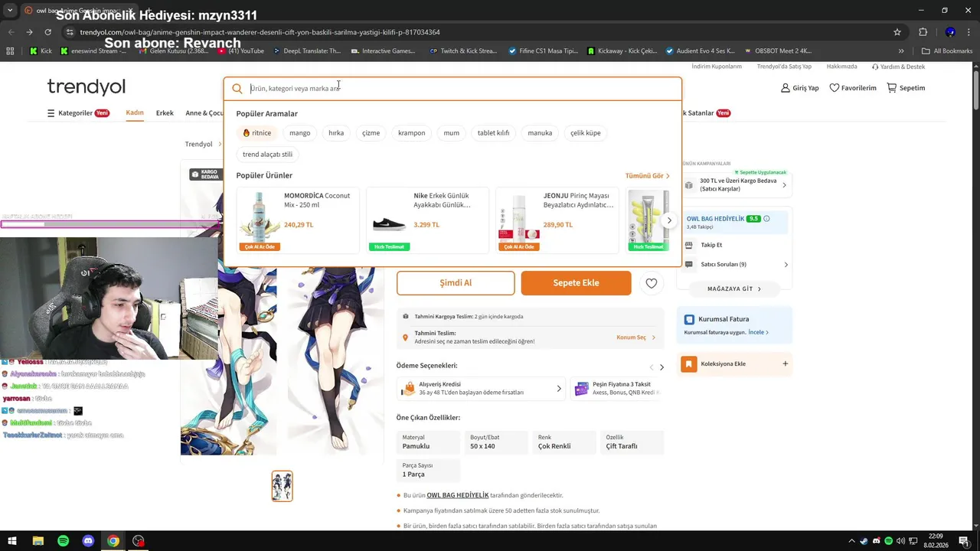The image size is (980, 551).
Task: Open All Bookmarks folder
Action: (x=947, y=51)
